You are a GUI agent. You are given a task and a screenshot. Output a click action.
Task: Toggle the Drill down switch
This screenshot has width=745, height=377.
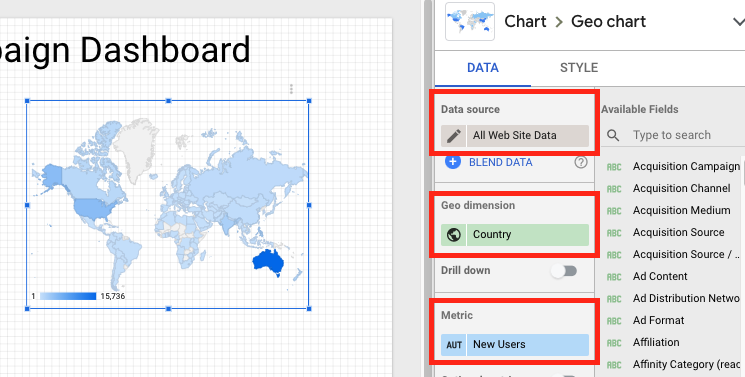(564, 271)
